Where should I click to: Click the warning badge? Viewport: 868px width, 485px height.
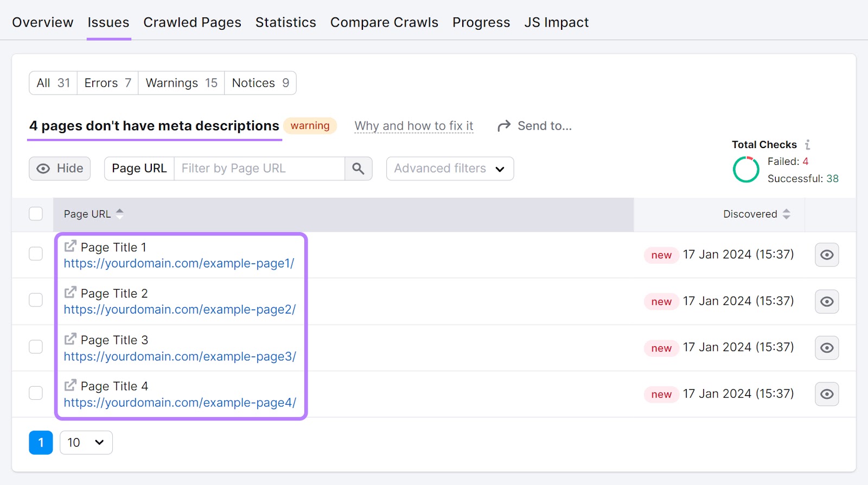click(x=310, y=126)
